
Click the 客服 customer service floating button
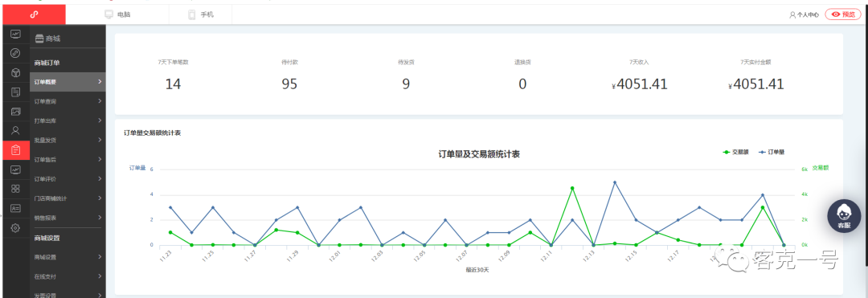(x=844, y=215)
